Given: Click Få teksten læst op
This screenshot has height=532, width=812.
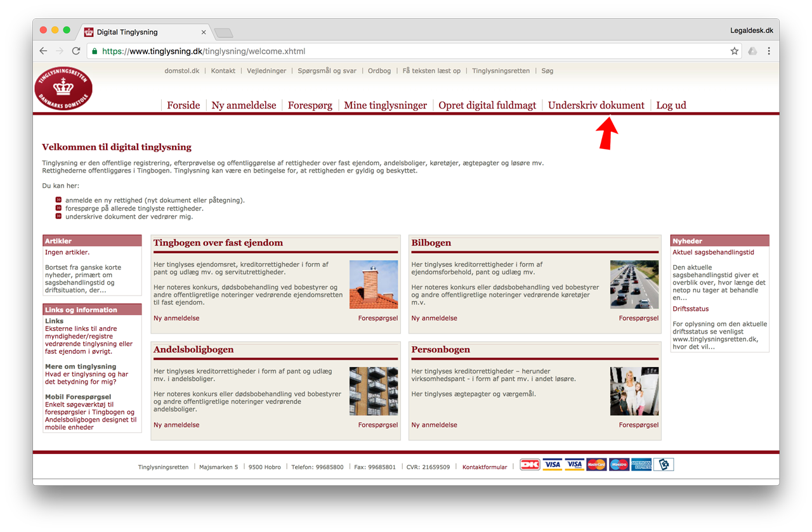Looking at the screenshot, I should [431, 71].
